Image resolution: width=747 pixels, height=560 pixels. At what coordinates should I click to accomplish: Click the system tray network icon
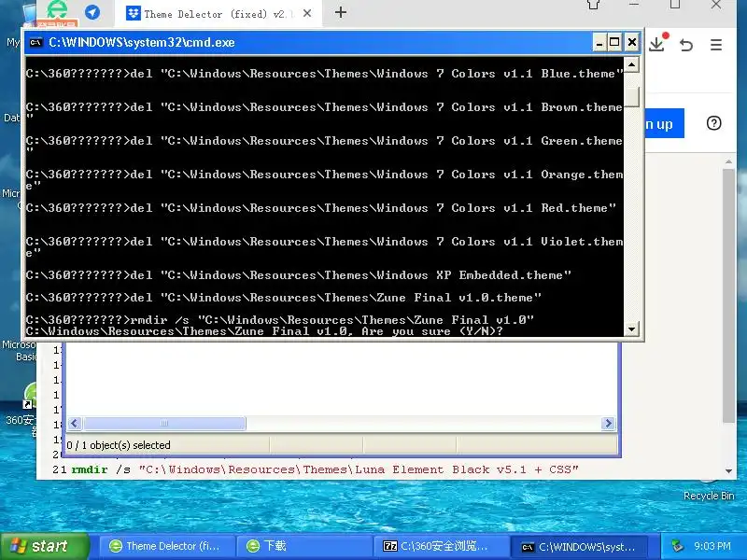click(677, 546)
